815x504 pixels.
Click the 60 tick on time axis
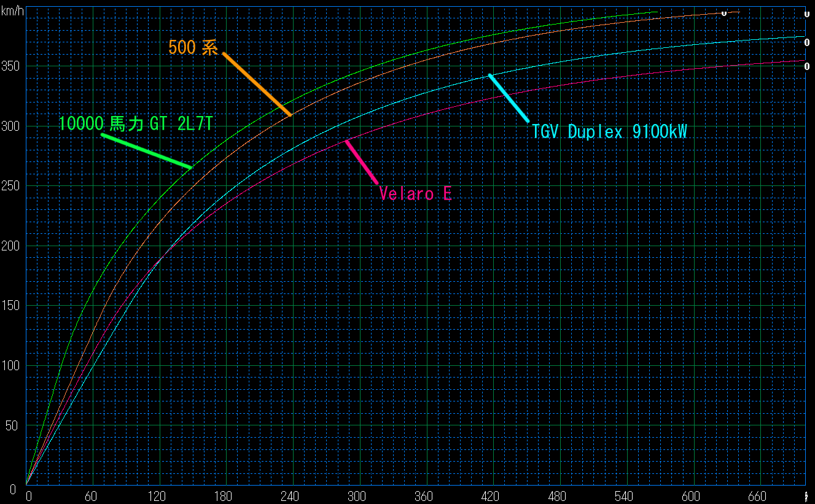tap(92, 496)
